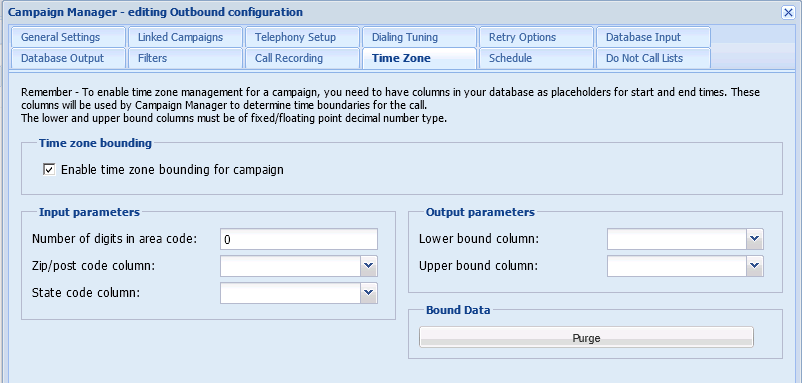Switch to the Linked Campaigns tab

coord(185,37)
